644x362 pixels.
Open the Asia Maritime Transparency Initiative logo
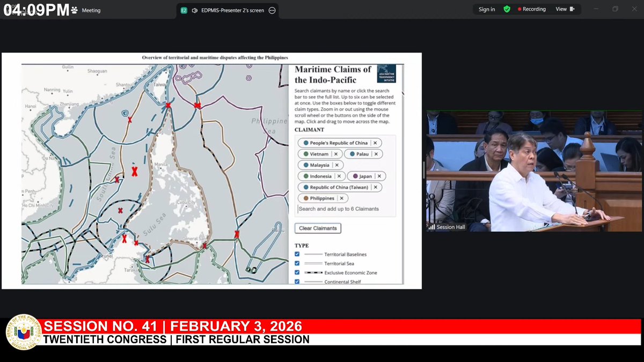(x=386, y=73)
